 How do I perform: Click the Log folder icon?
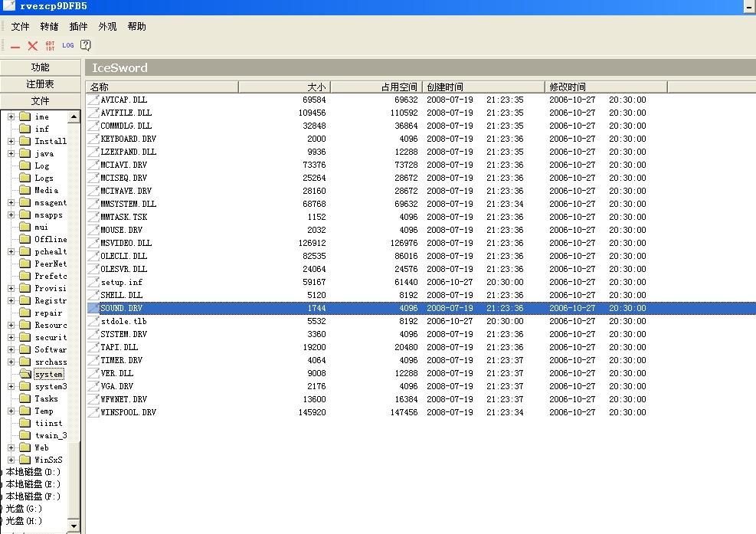point(25,165)
